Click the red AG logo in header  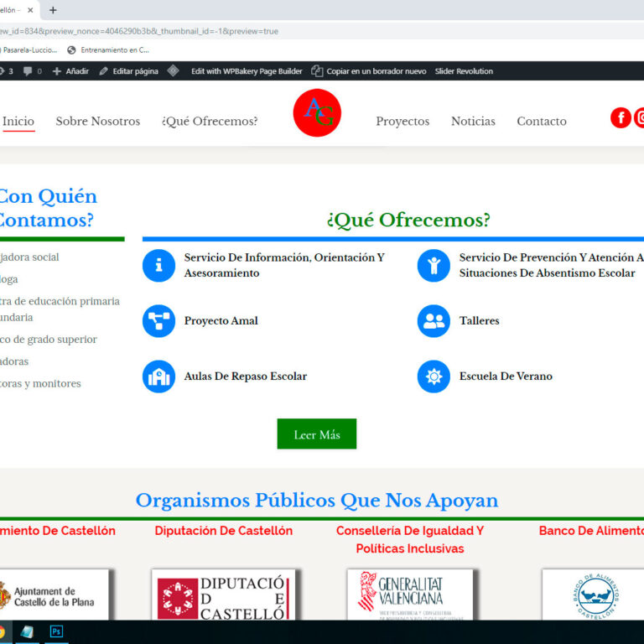tap(317, 113)
